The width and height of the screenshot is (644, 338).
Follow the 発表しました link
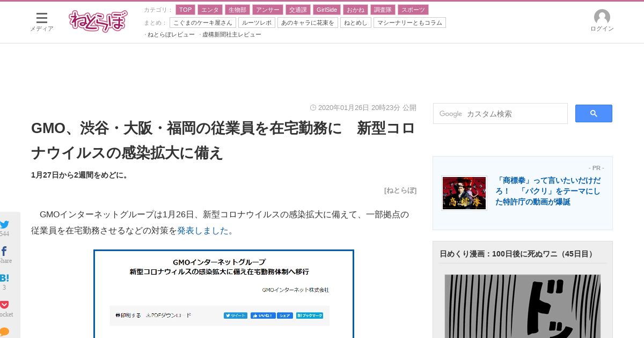click(x=203, y=231)
